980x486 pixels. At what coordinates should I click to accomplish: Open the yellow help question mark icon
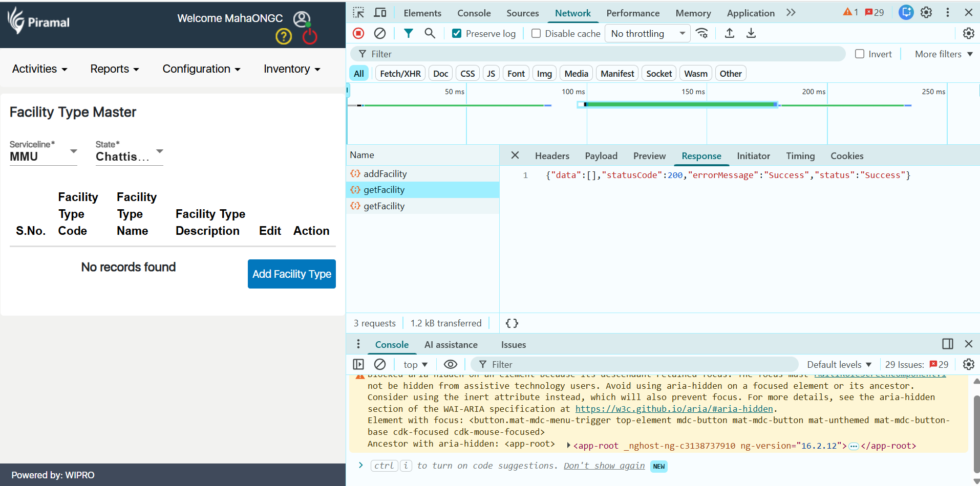(284, 36)
